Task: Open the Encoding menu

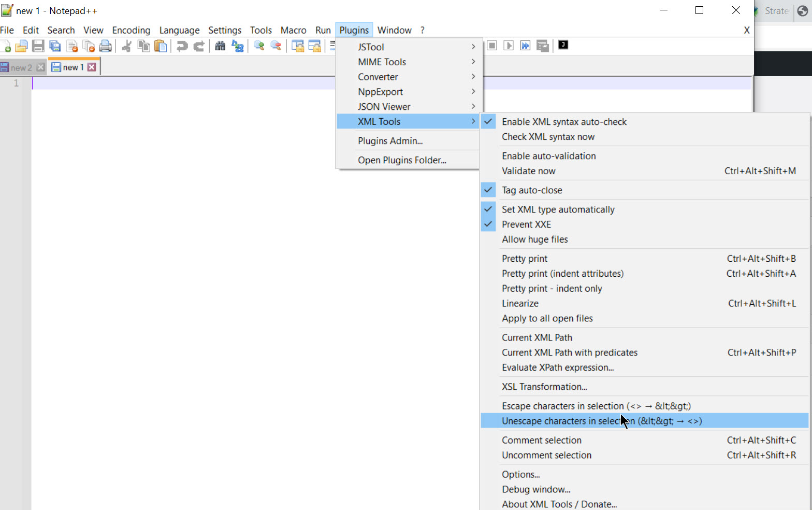Action: pos(131,30)
